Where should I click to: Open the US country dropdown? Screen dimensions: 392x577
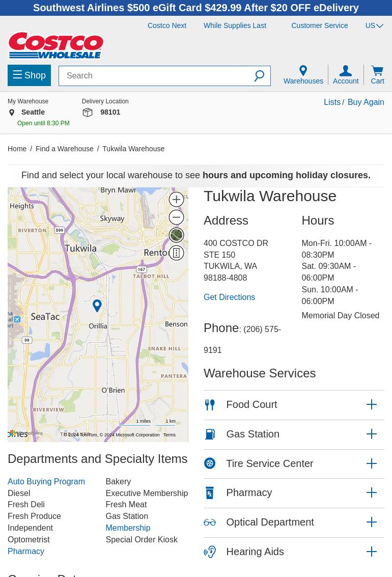coord(374,25)
